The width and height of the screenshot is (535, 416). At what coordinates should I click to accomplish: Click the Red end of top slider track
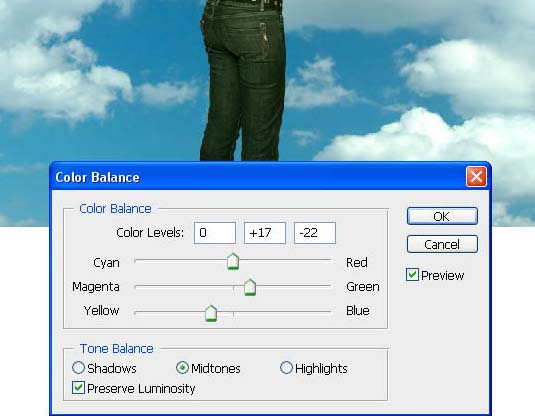[x=329, y=260]
